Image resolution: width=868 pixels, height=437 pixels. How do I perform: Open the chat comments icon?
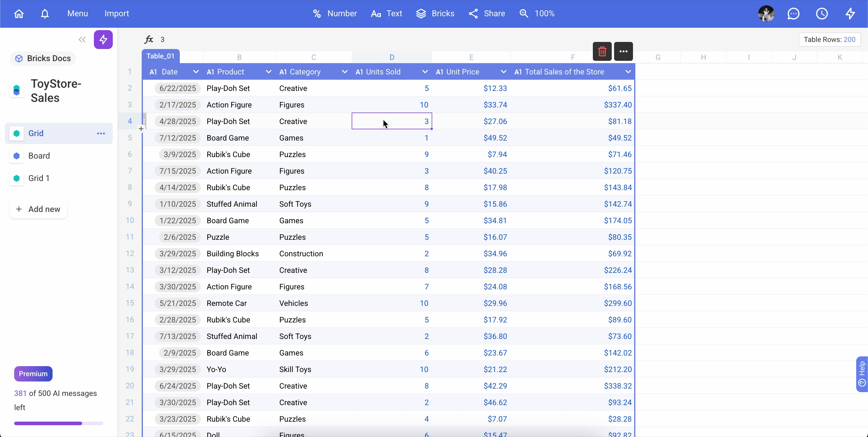click(793, 14)
